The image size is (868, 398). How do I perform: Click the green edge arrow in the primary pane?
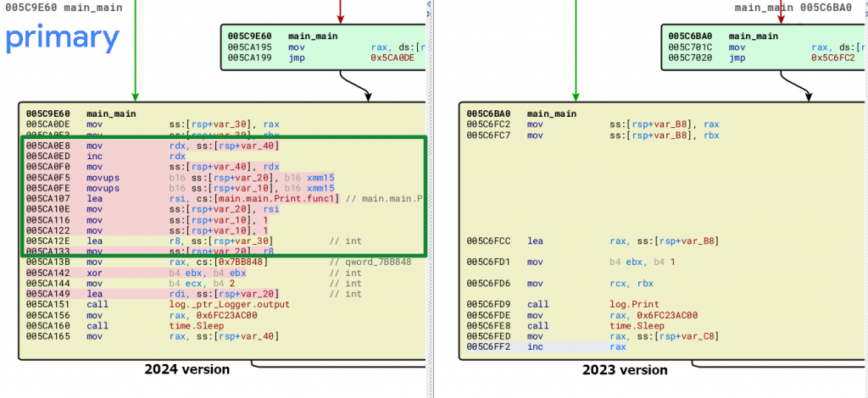134,51
